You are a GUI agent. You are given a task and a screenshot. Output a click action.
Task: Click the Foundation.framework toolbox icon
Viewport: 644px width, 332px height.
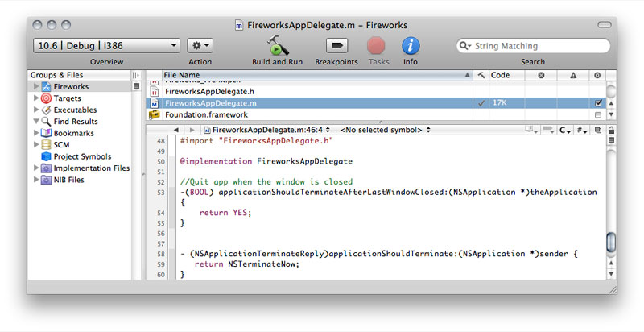click(x=154, y=115)
